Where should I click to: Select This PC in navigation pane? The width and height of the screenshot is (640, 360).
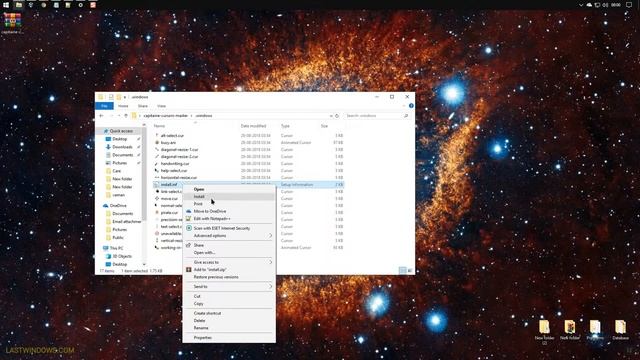coord(116,248)
